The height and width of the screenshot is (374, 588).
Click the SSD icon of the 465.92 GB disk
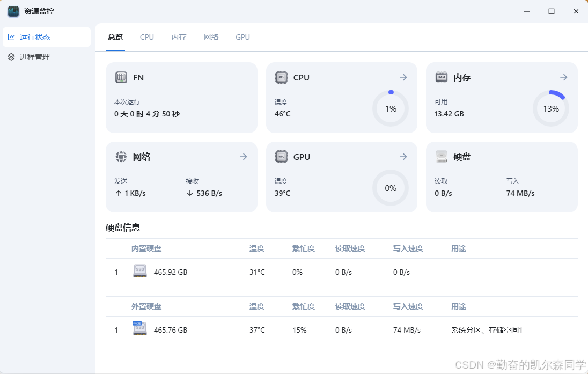140,271
